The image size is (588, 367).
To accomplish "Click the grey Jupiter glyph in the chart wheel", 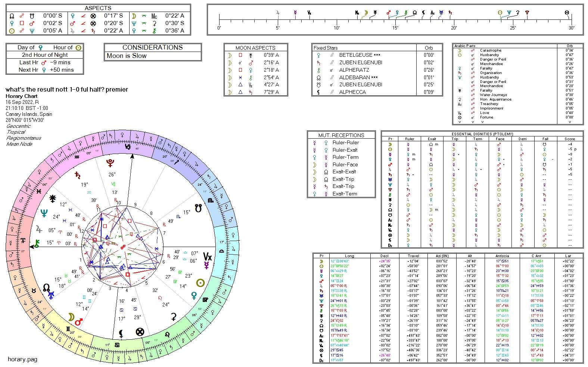I will tap(39, 229).
